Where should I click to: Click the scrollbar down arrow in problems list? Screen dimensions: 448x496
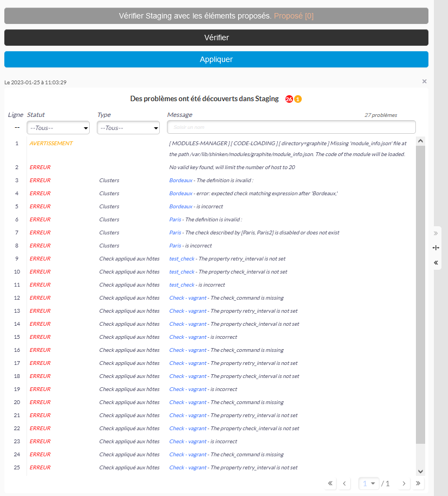(420, 471)
